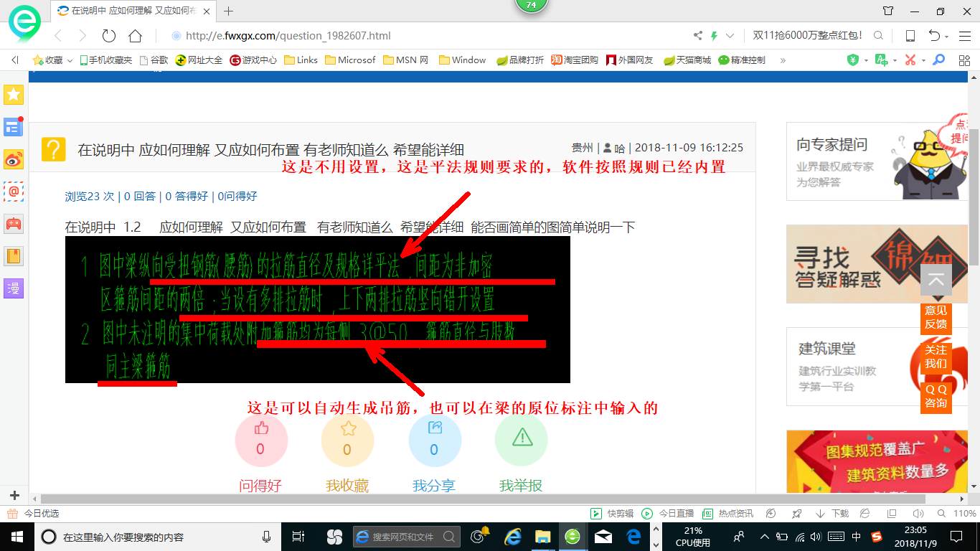The image size is (980, 551).
Task: Click the green translate A icon
Action: [882, 60]
